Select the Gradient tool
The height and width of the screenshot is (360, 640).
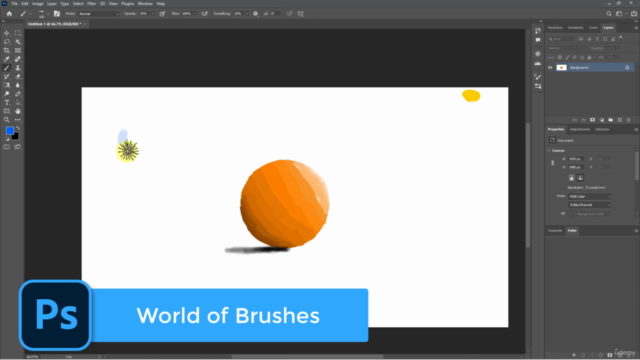(7, 85)
